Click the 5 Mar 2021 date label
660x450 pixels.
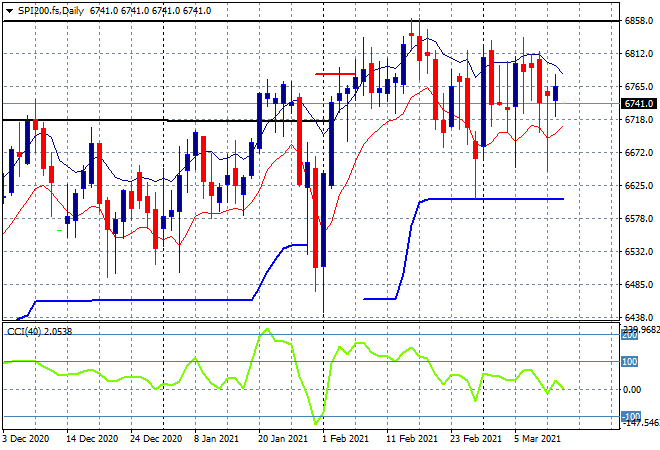point(537,439)
